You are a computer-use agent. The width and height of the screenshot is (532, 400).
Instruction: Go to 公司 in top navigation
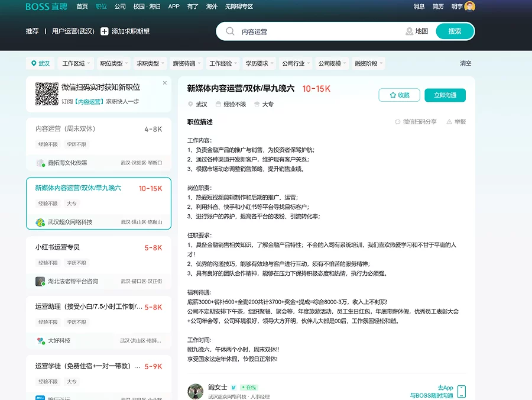pos(120,7)
